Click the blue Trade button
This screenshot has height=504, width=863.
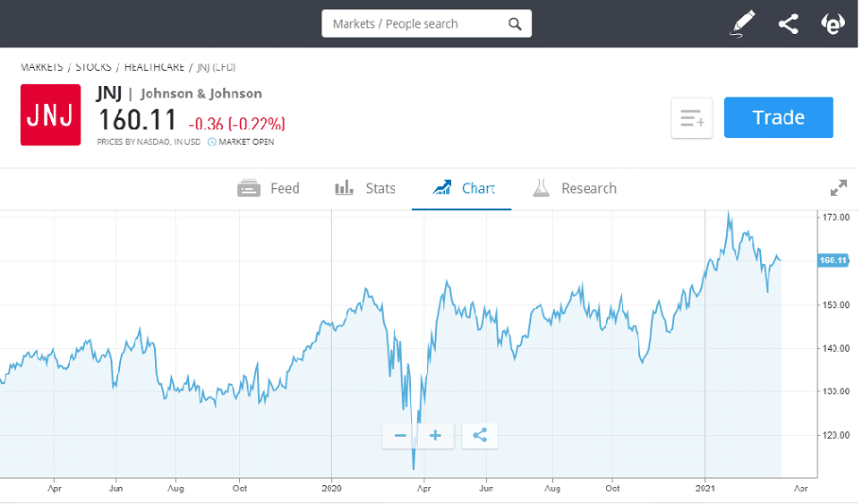pos(778,117)
